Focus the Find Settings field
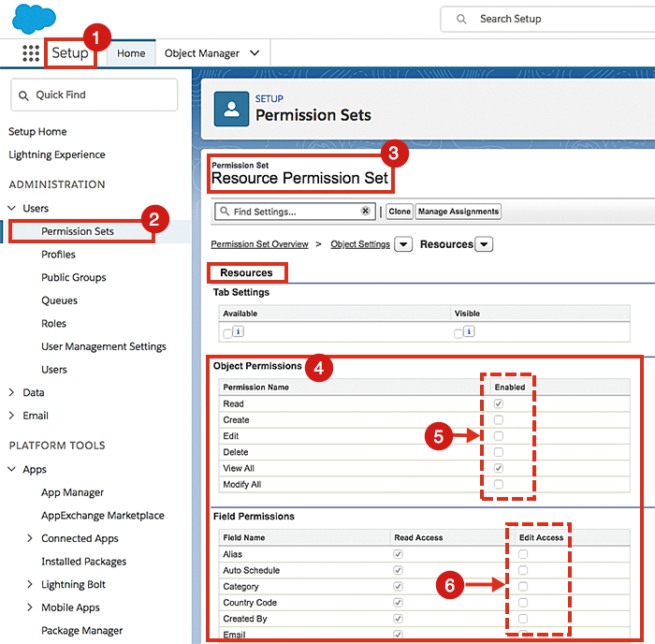The width and height of the screenshot is (655, 644). tap(295, 211)
